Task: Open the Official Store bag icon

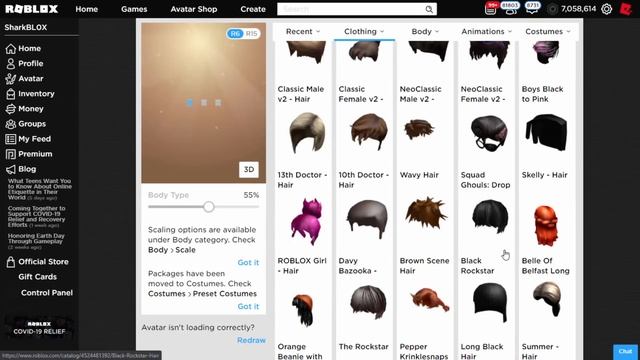Action: [11, 262]
